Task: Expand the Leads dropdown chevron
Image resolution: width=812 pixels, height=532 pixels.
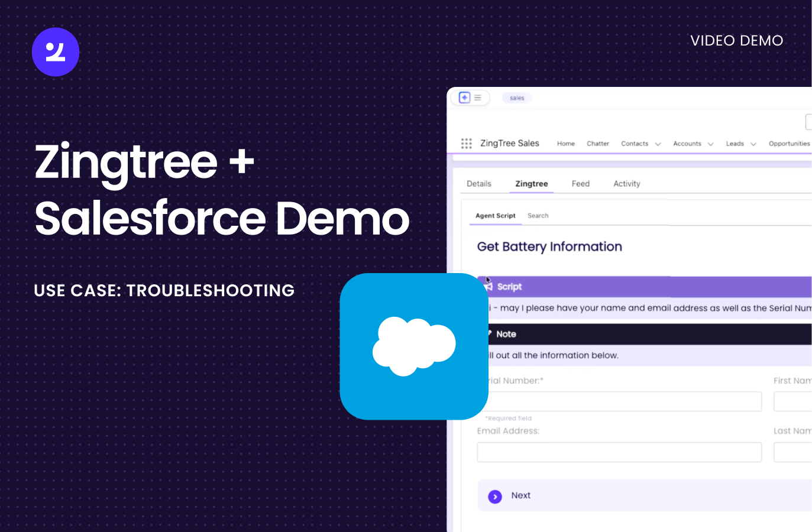Action: (x=753, y=144)
